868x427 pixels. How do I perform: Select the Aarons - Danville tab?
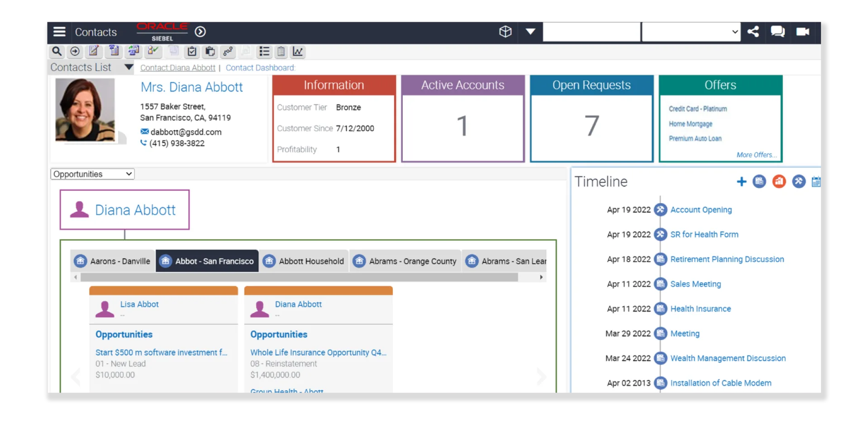click(112, 261)
